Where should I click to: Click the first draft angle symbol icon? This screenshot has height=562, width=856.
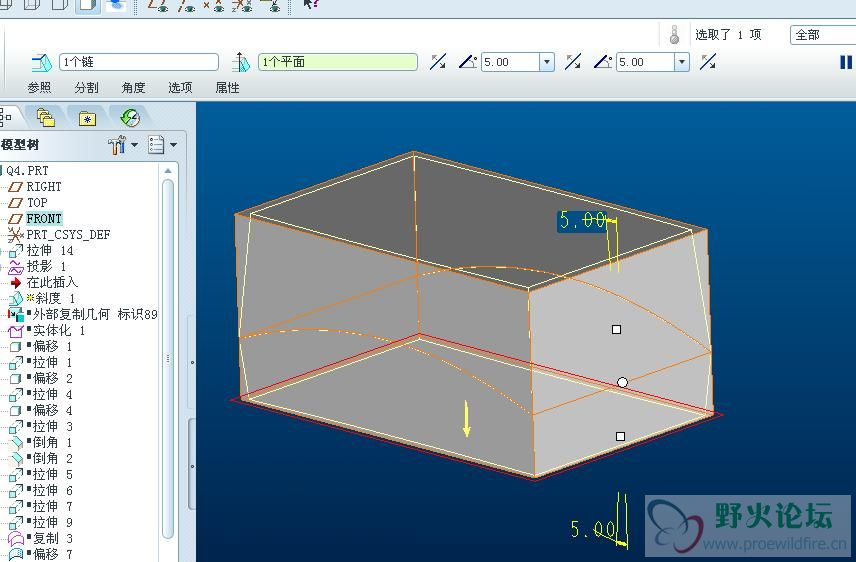467,62
